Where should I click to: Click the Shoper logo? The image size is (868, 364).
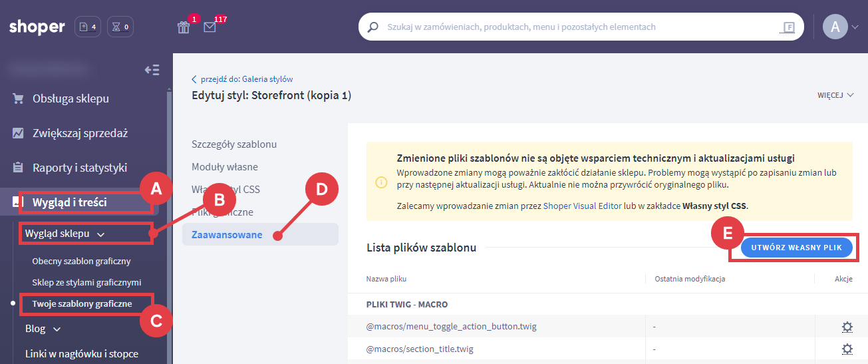37,27
